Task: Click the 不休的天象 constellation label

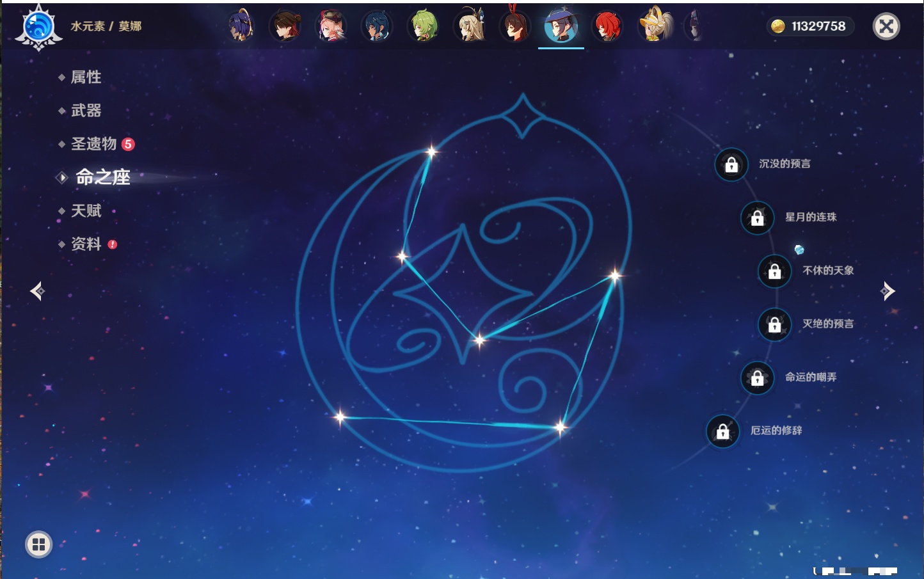Action: coord(828,271)
